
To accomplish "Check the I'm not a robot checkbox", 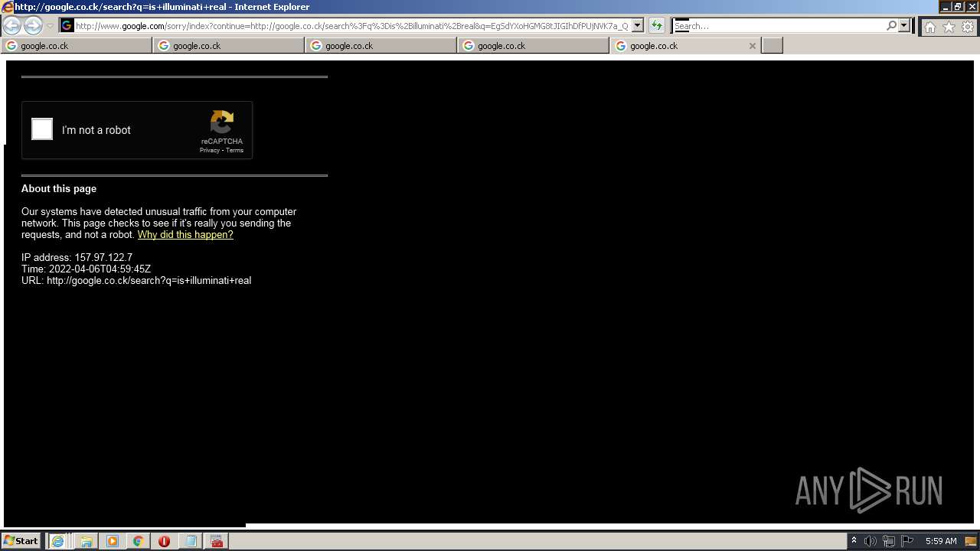I will pos(42,129).
